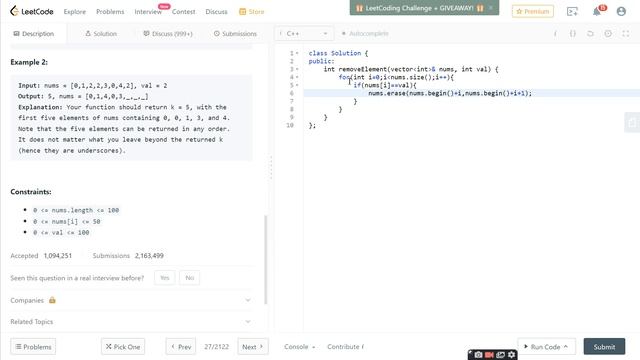The image size is (640, 360).
Task: Click the Problems list button
Action: point(33,347)
